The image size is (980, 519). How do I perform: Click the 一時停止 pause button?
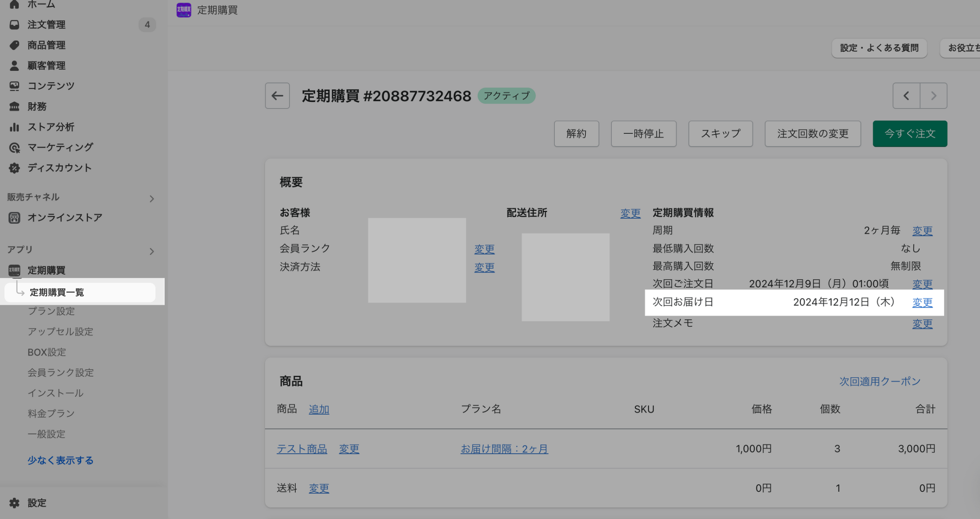[x=643, y=133]
